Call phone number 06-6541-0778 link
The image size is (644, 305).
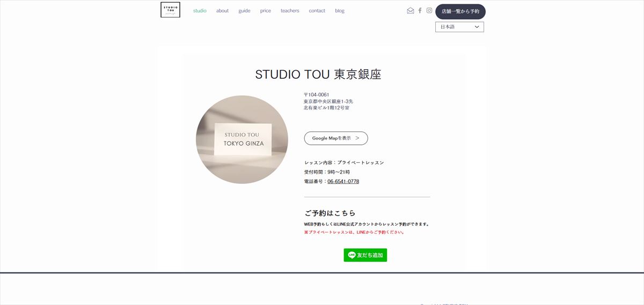[343, 182]
